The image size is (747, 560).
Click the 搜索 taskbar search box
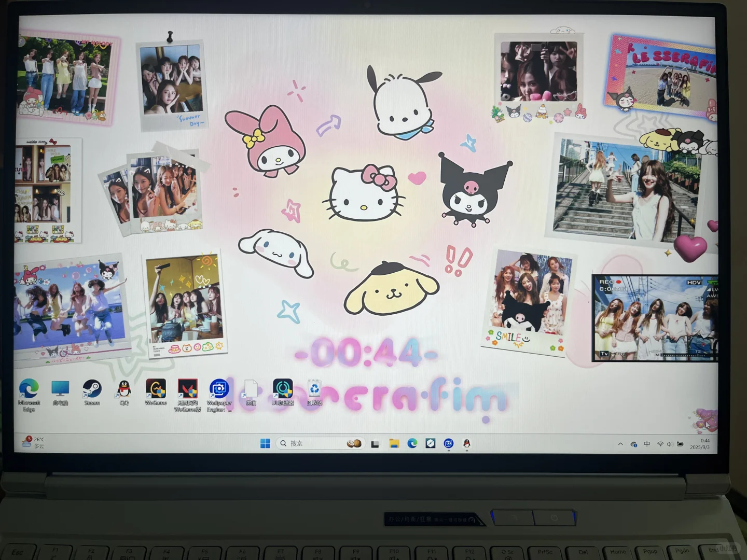320,443
